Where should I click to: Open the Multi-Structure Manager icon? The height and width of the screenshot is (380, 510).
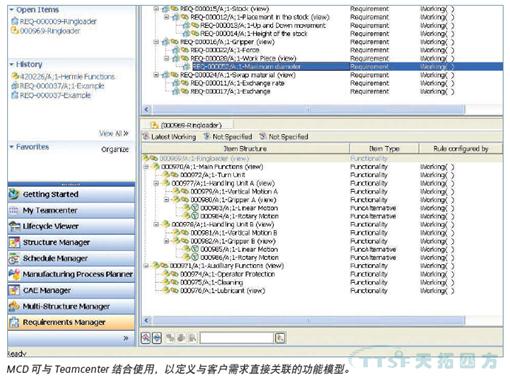tap(14, 306)
